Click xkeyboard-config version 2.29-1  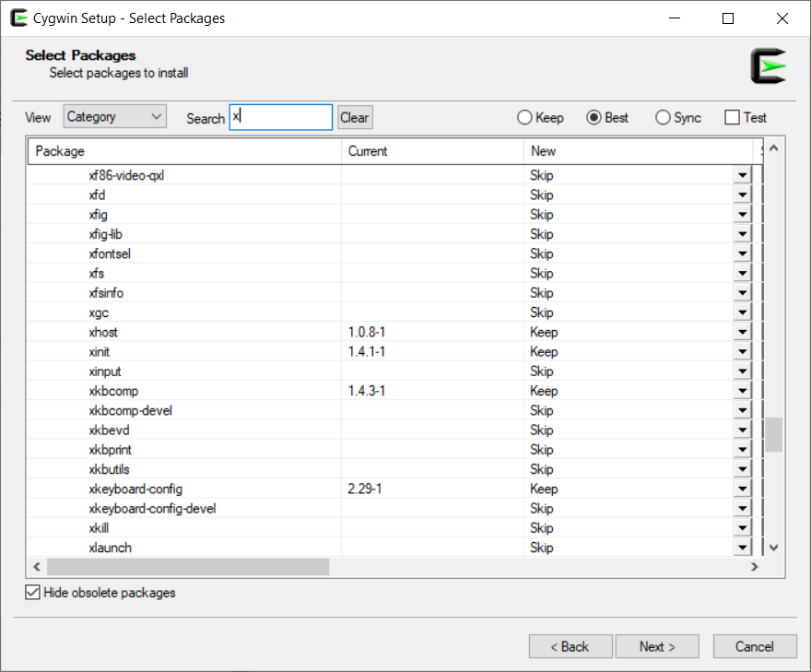pyautogui.click(x=365, y=489)
